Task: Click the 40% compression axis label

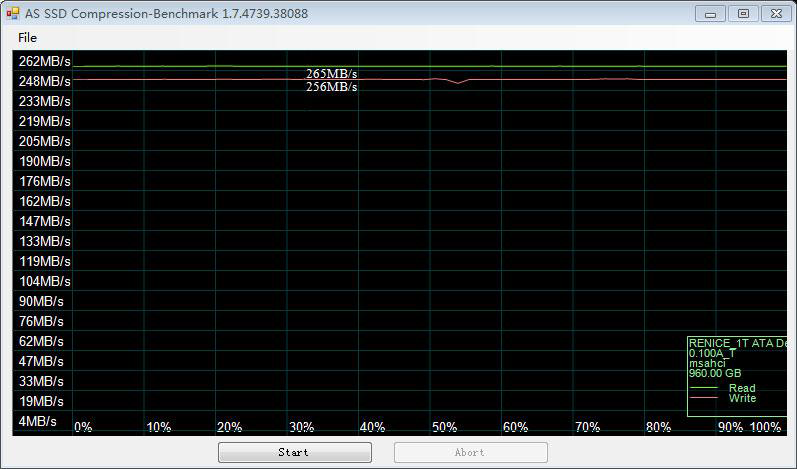Action: tap(372, 427)
